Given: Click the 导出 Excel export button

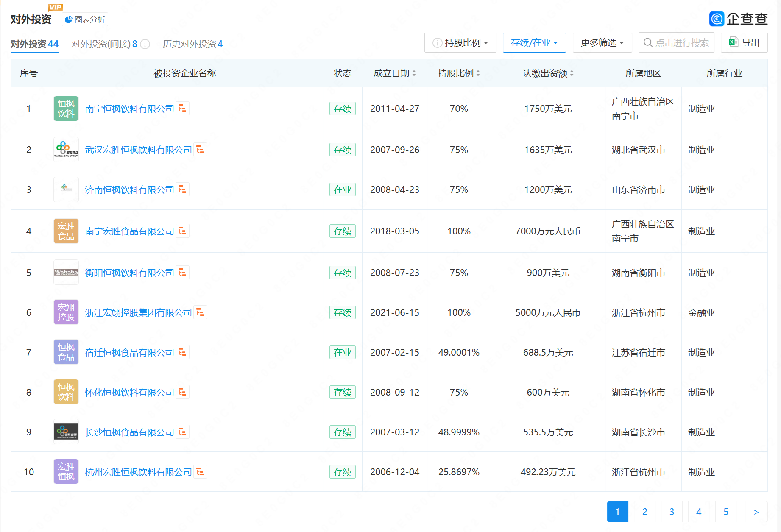Looking at the screenshot, I should point(744,43).
